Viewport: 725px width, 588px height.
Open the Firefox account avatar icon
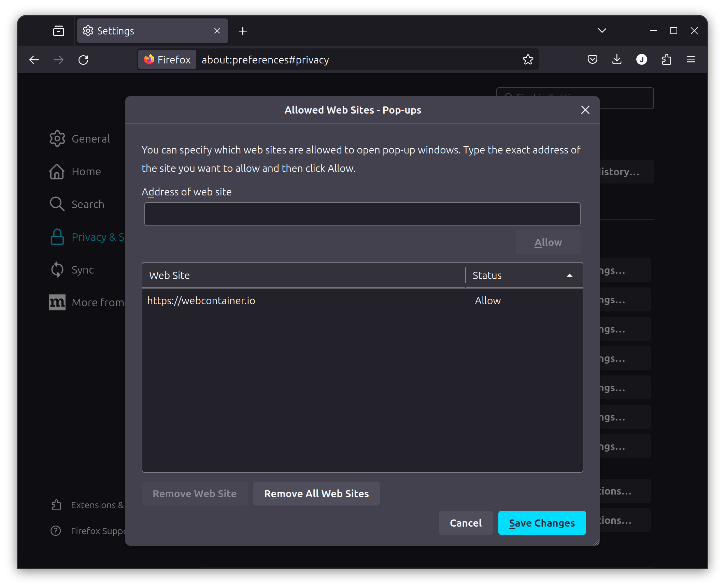[x=641, y=60]
